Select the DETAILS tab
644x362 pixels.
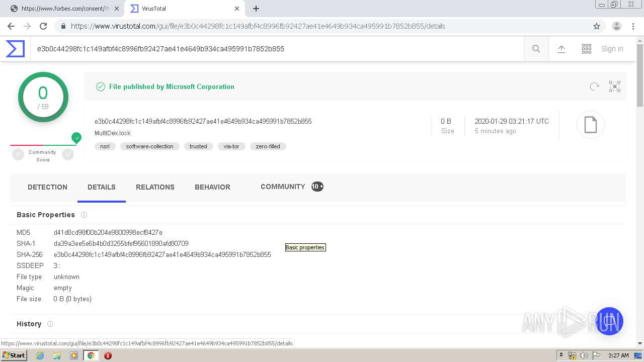(x=102, y=187)
